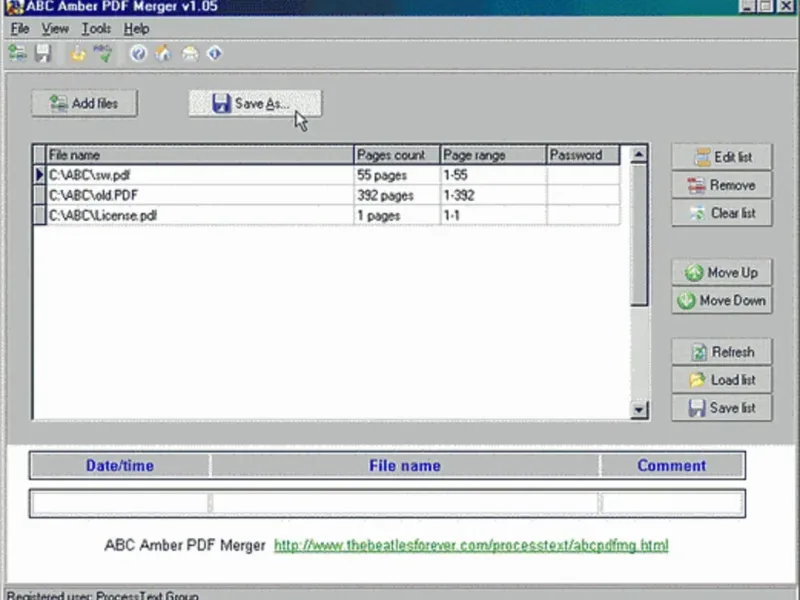Click the log File name column header
800x600 pixels.
coord(405,465)
